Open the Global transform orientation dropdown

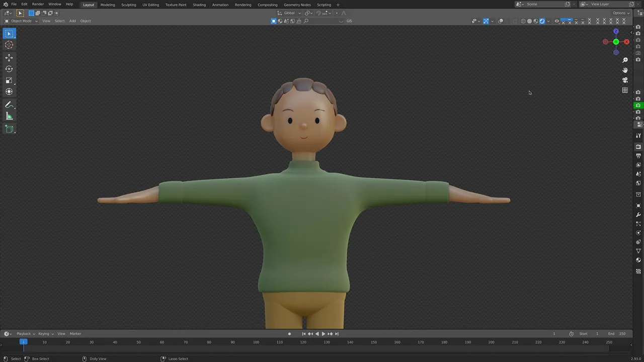click(x=289, y=13)
